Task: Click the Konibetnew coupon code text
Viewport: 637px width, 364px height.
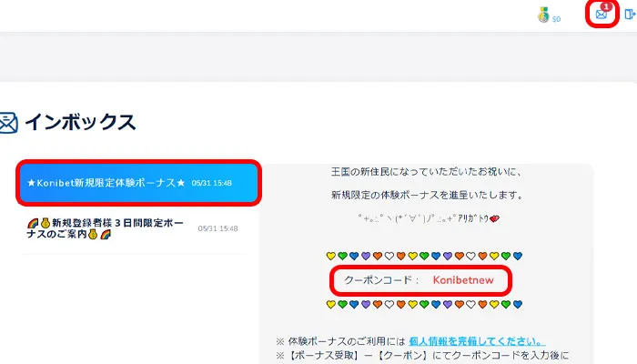Action: click(463, 280)
